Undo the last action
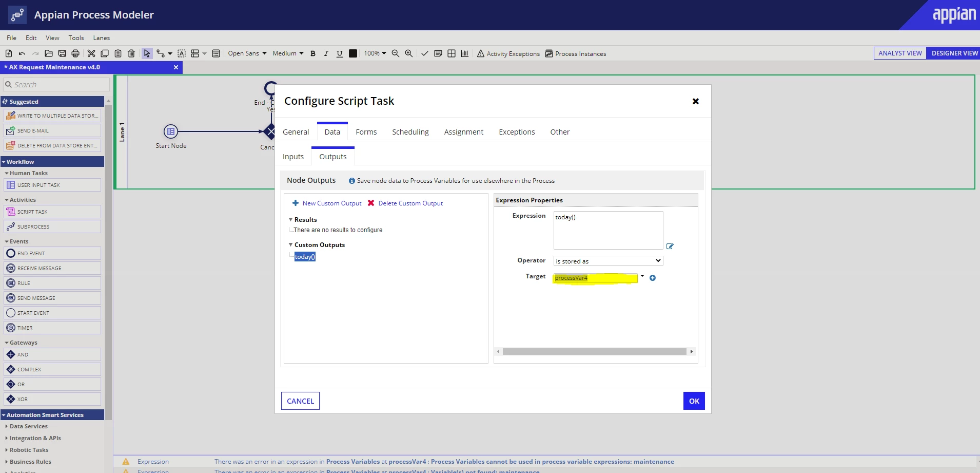Image resolution: width=980 pixels, height=473 pixels. click(x=22, y=53)
